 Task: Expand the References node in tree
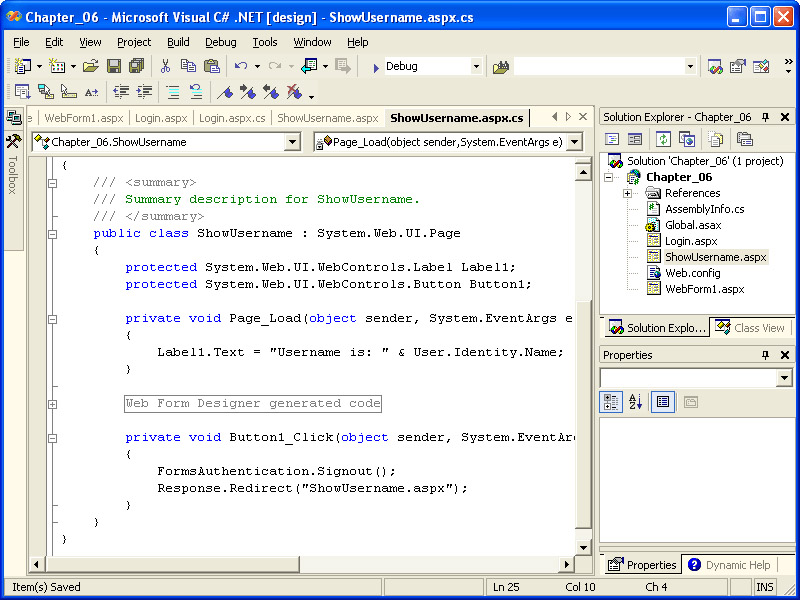[627, 193]
